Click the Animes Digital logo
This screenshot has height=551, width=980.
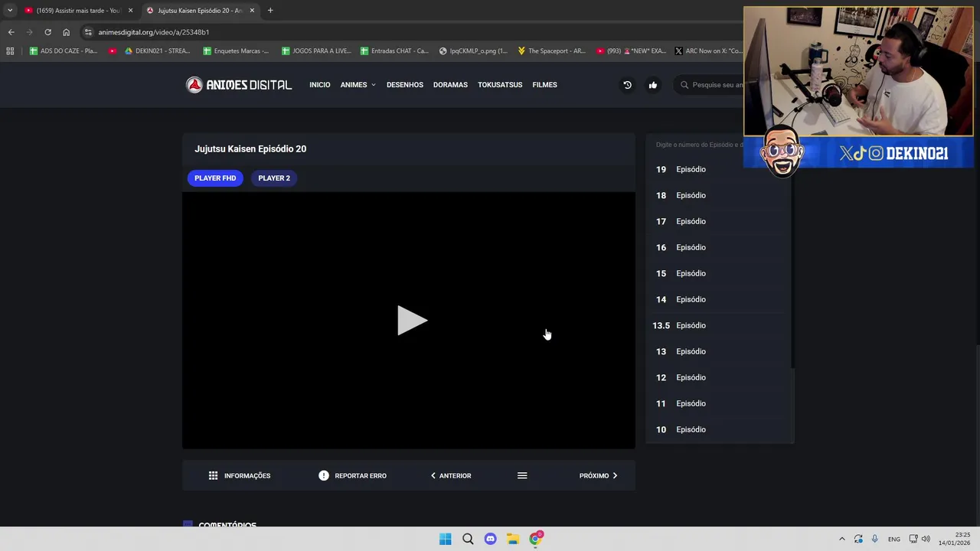pyautogui.click(x=239, y=85)
